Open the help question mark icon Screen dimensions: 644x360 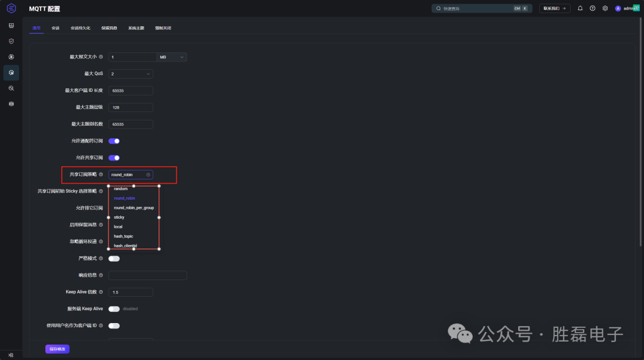pyautogui.click(x=592, y=8)
